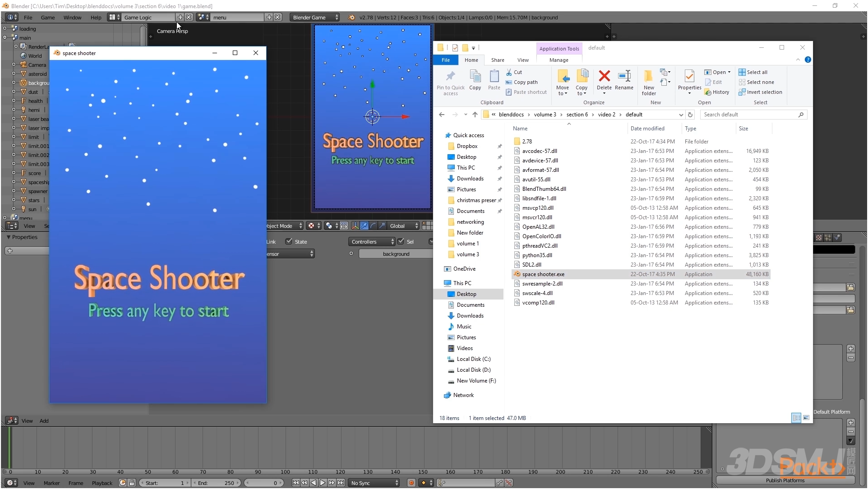Add a new scene next to menu field
Screen dimensions: 868x489
[269, 17]
